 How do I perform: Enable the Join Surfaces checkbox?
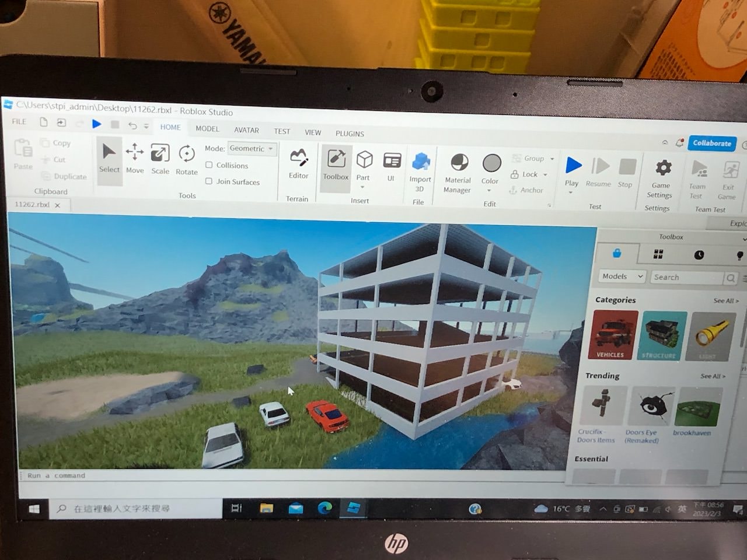[x=209, y=181]
